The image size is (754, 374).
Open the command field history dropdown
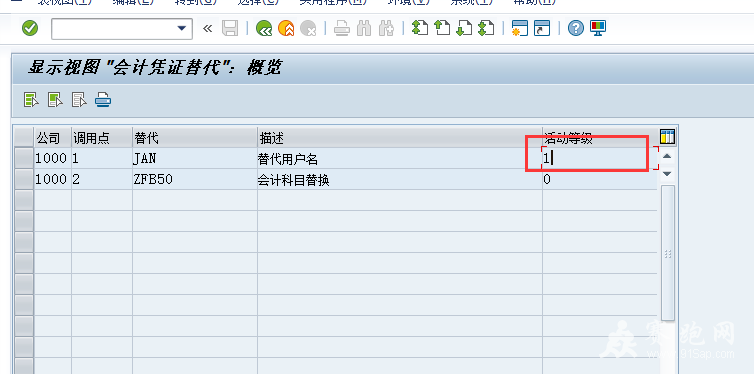pos(182,29)
